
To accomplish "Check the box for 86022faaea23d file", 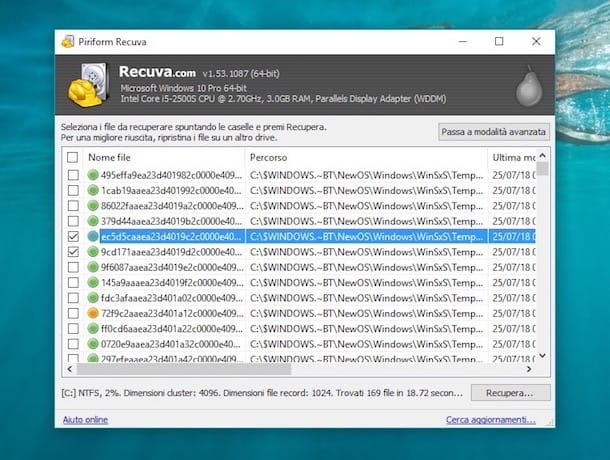I will pos(73,205).
